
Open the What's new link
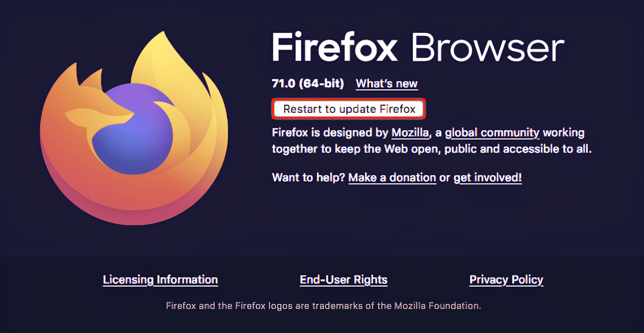tap(386, 83)
